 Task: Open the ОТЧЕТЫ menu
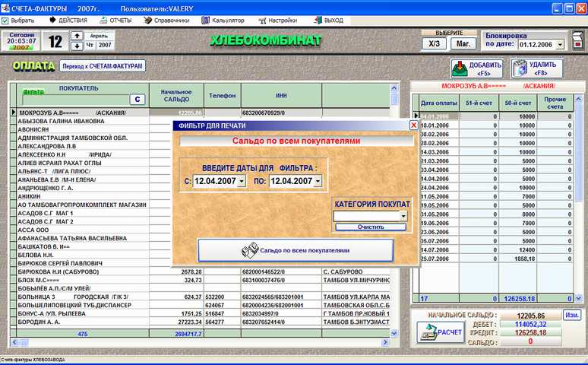pyautogui.click(x=116, y=21)
